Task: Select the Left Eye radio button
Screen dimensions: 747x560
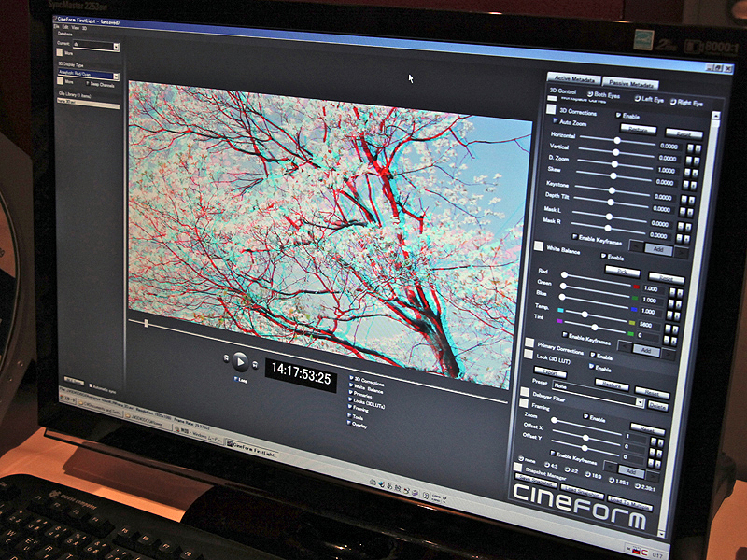Action: (x=638, y=99)
